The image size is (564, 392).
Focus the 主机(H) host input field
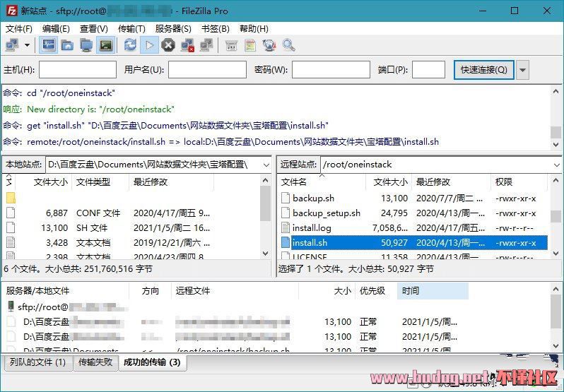[x=78, y=69]
